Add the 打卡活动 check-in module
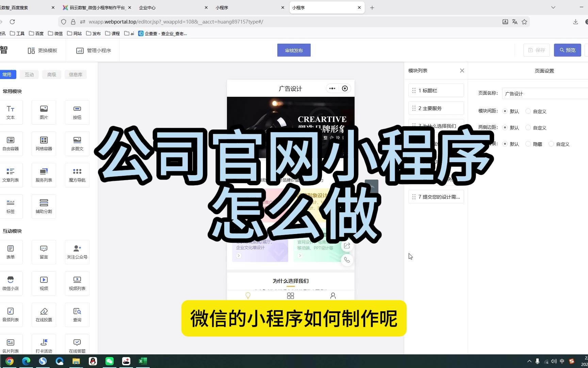Image resolution: width=588 pixels, height=368 pixels. coord(44,344)
